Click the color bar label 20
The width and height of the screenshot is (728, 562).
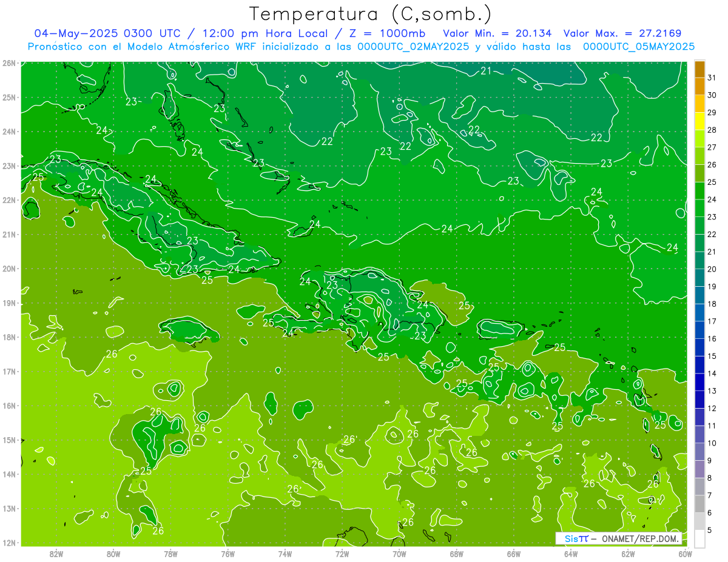(712, 269)
